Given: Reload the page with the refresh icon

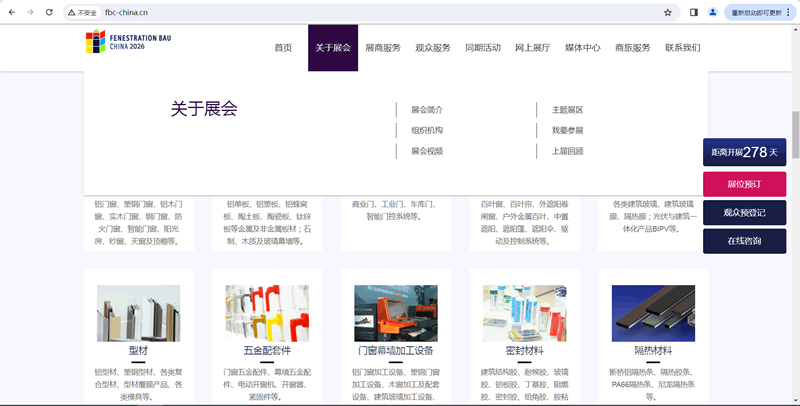Looking at the screenshot, I should pos(50,13).
